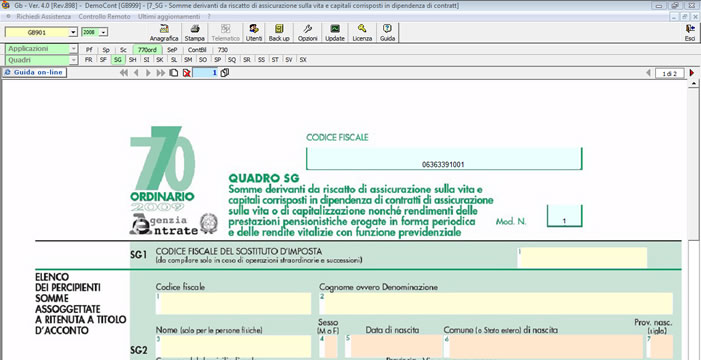
Task: Click the previous page gray arrow
Action: [x=648, y=73]
